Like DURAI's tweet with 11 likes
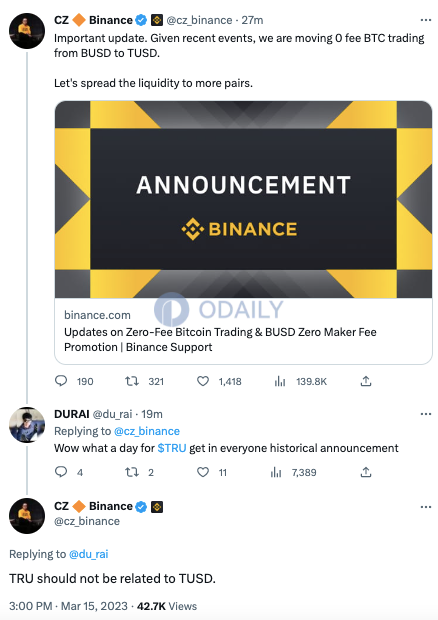 pyautogui.click(x=203, y=472)
